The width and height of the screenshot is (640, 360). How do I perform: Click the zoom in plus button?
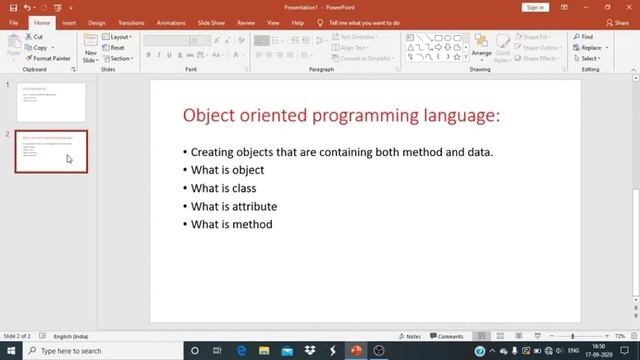point(607,336)
